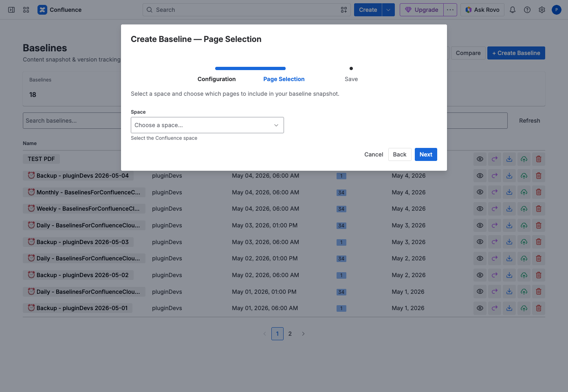Screen dimensions: 568x392
Task: Click the blue wizard progress bar
Action: click(x=250, y=68)
